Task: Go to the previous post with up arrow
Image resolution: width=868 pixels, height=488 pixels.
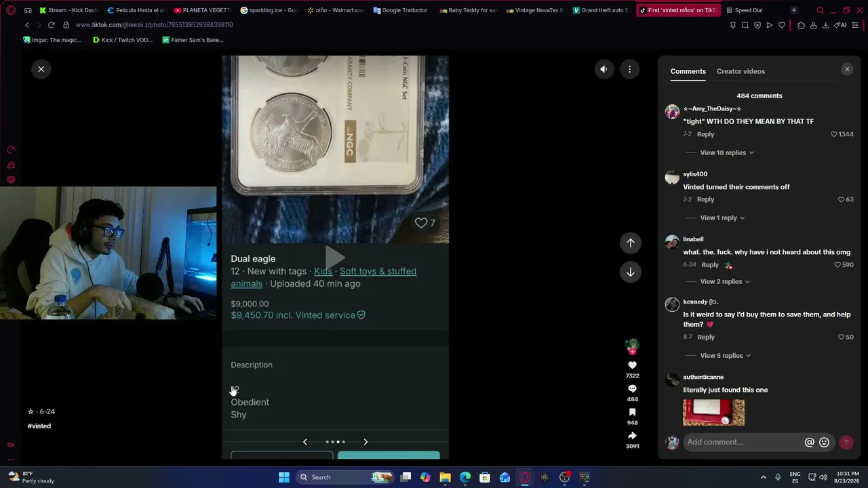Action: pyautogui.click(x=631, y=243)
